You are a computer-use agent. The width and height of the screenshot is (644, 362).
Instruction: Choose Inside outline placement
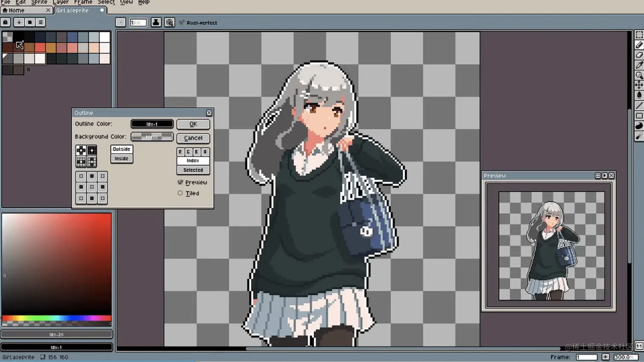pos(121,159)
